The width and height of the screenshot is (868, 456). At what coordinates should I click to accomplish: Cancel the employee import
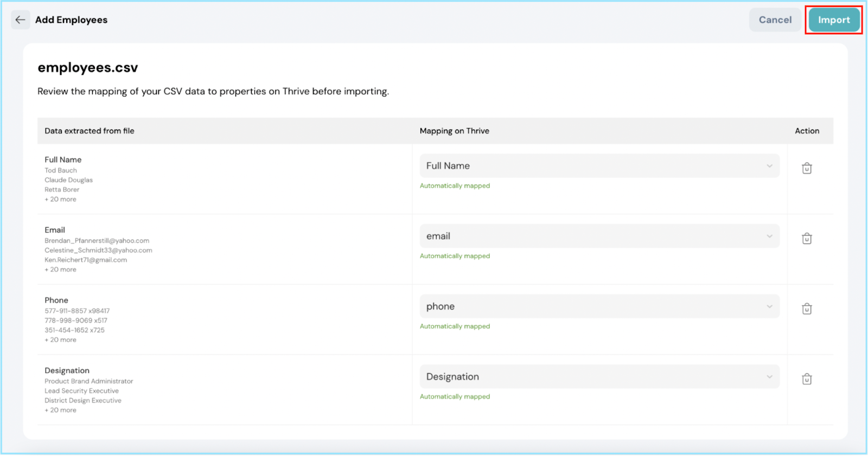click(775, 20)
